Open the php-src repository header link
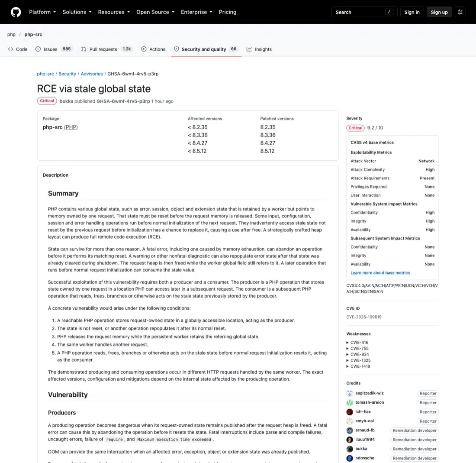 pos(33,34)
